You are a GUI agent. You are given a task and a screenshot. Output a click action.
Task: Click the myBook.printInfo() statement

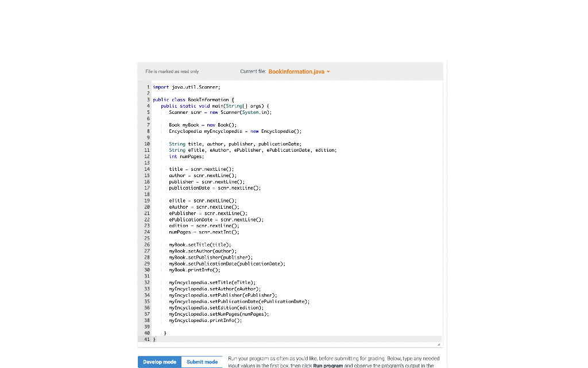tap(195, 270)
